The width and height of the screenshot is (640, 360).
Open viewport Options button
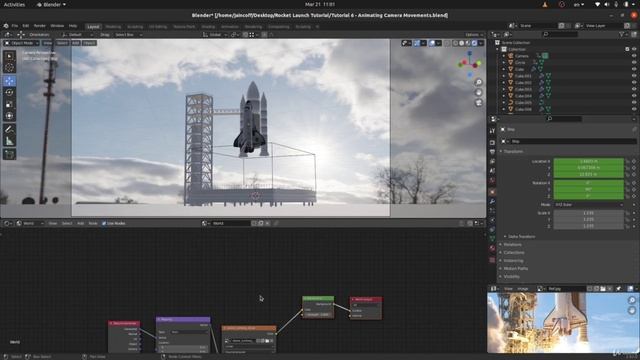pos(474,35)
